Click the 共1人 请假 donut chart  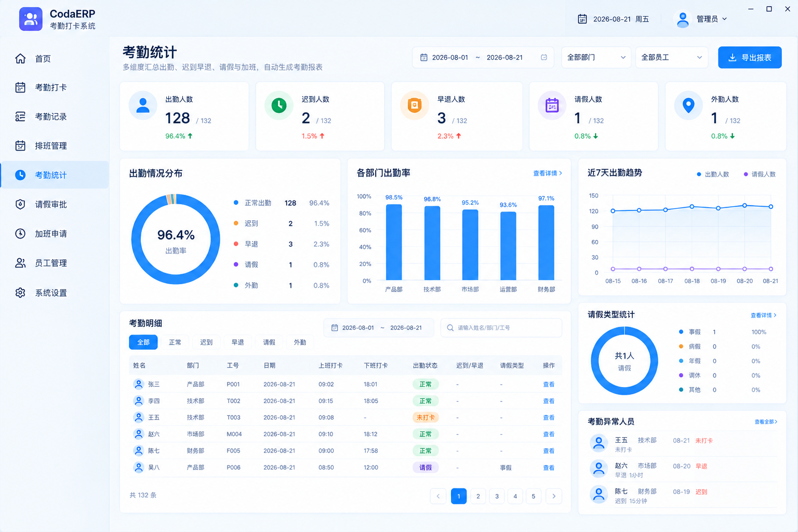pos(624,361)
